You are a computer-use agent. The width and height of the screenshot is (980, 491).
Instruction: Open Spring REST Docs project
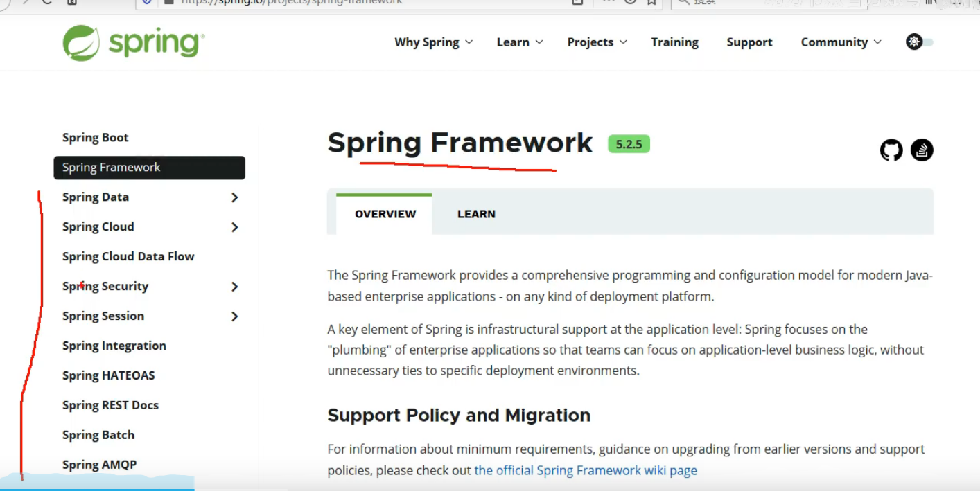(110, 405)
